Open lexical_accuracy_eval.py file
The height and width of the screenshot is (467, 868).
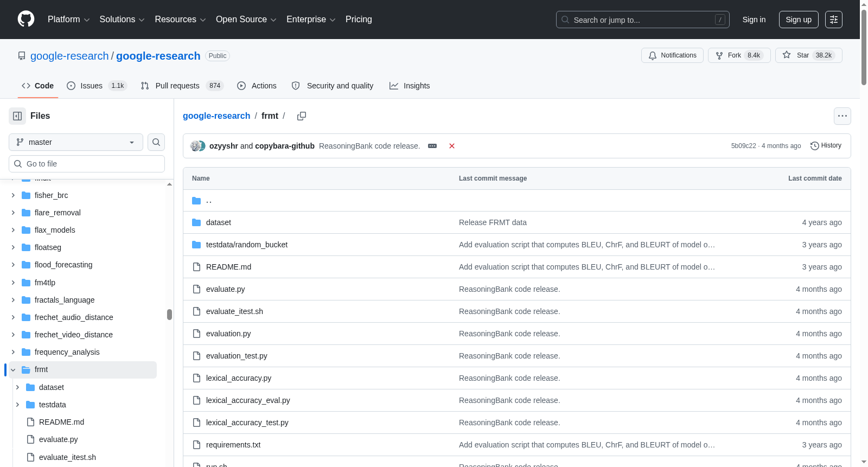[x=248, y=400]
